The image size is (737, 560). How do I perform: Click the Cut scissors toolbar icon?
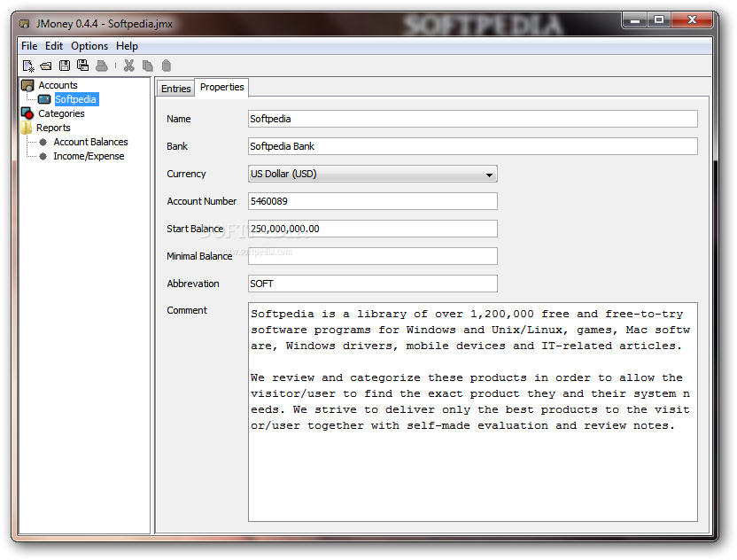coord(129,66)
